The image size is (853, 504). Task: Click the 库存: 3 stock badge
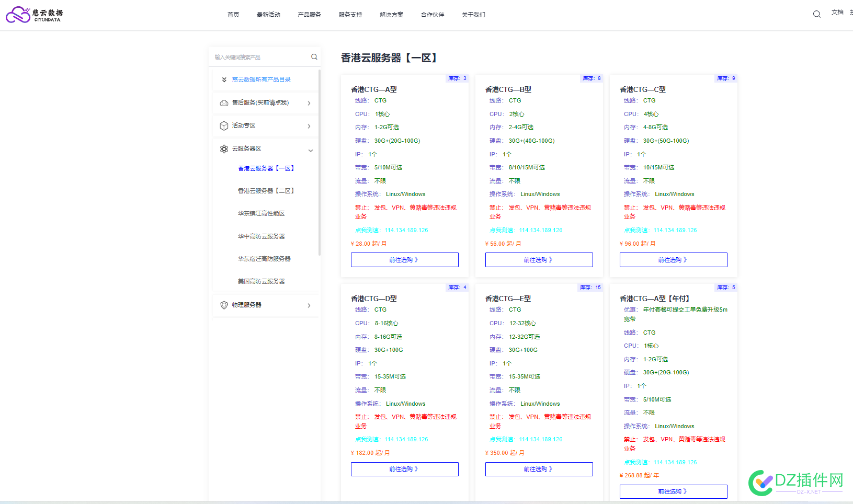[457, 78]
